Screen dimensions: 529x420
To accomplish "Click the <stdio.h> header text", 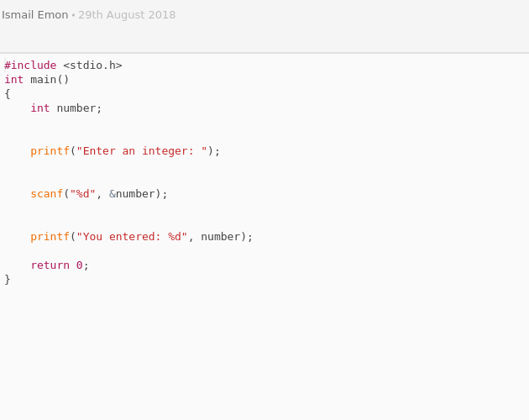I will (92, 66).
